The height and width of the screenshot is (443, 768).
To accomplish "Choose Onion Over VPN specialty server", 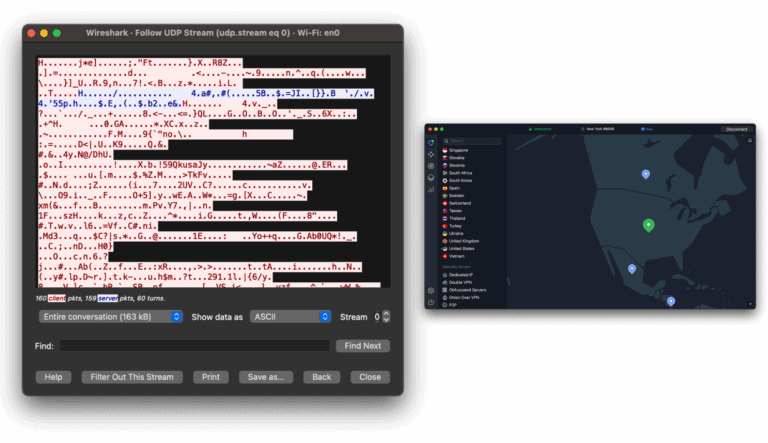I will (460, 297).
